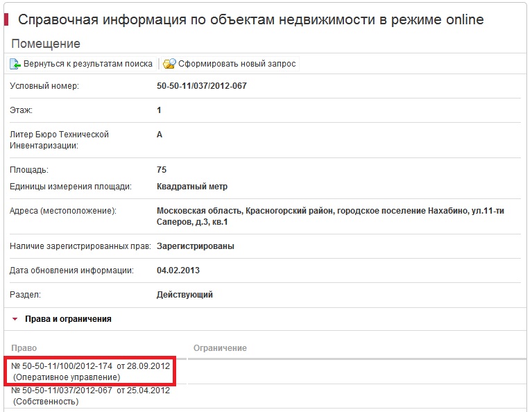Viewport: 532px width, 412px height.
Task: Click the 'Ограничение' column header
Action: (220, 347)
